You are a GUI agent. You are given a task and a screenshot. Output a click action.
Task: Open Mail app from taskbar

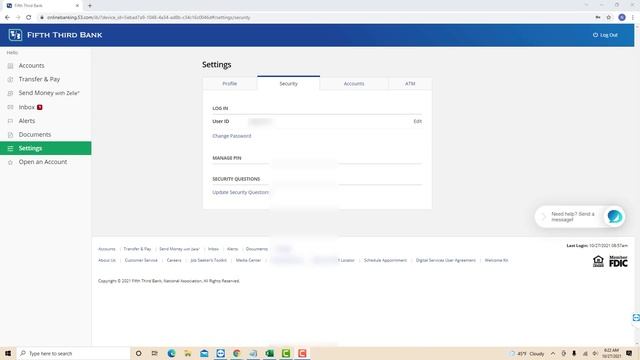204,353
